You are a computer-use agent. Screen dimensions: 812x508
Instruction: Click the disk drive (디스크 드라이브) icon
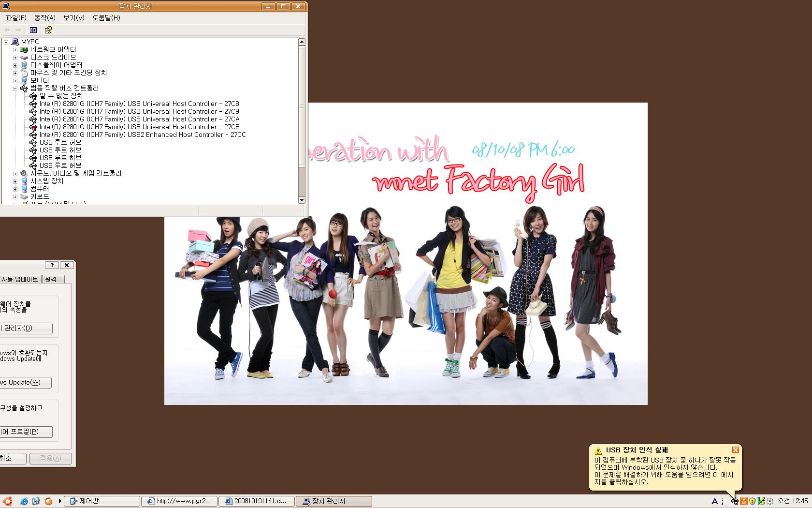24,57
